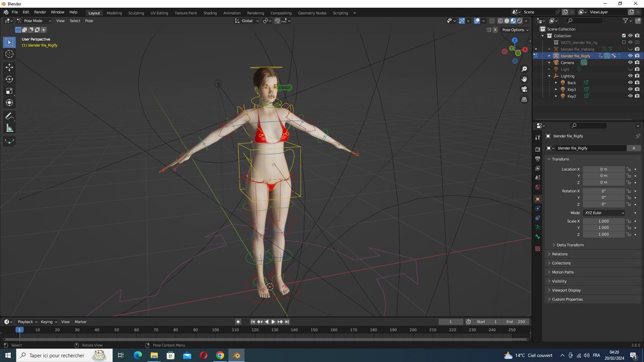Click New Collection icon in the Outliner header
This screenshot has width=644, height=362.
[638, 21]
